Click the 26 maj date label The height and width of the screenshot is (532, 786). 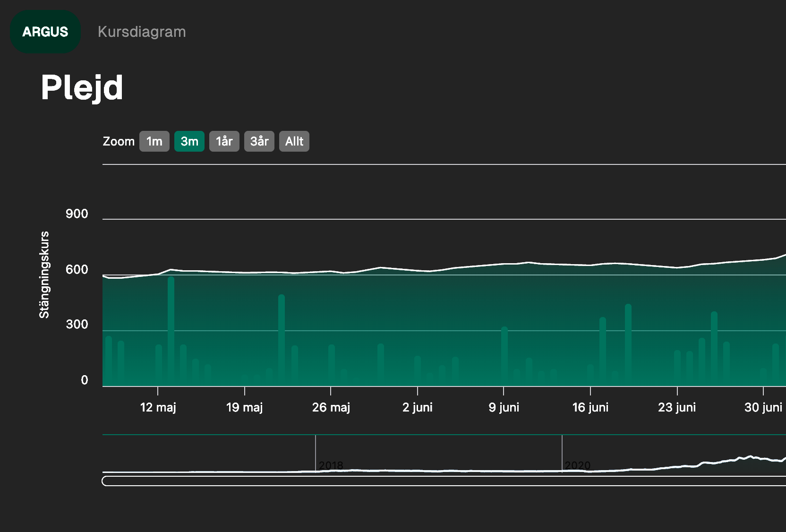point(331,407)
